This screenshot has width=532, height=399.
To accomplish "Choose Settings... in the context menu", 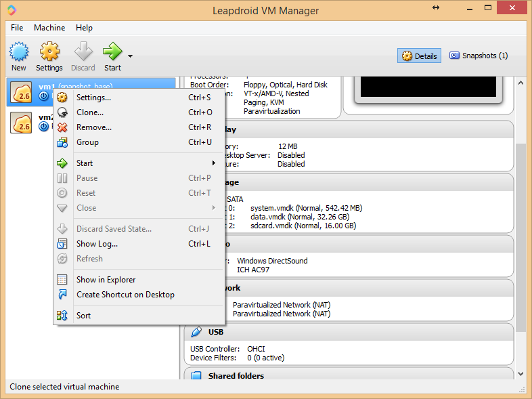I will (139, 98).
